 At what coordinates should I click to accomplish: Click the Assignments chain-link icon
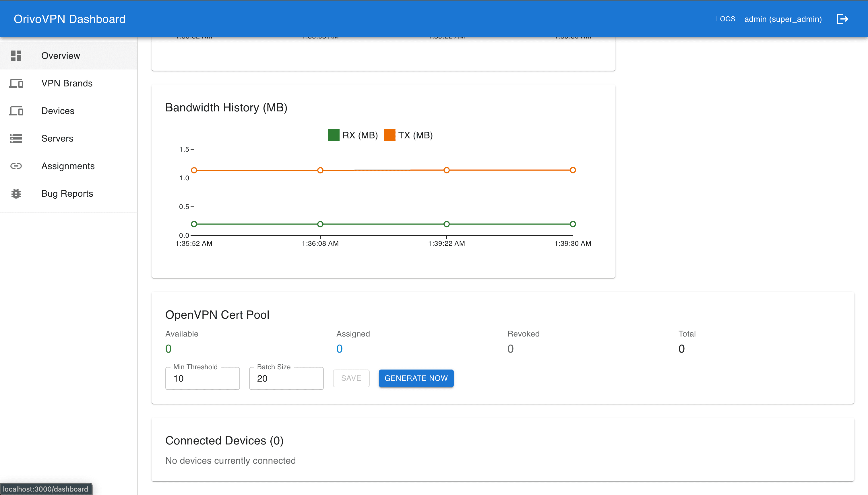coord(16,166)
